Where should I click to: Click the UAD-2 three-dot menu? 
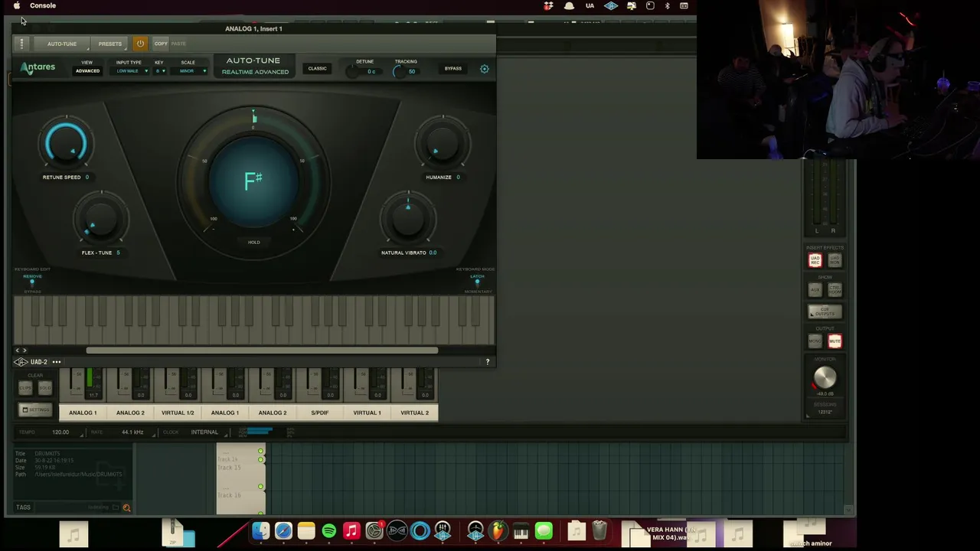click(x=57, y=362)
